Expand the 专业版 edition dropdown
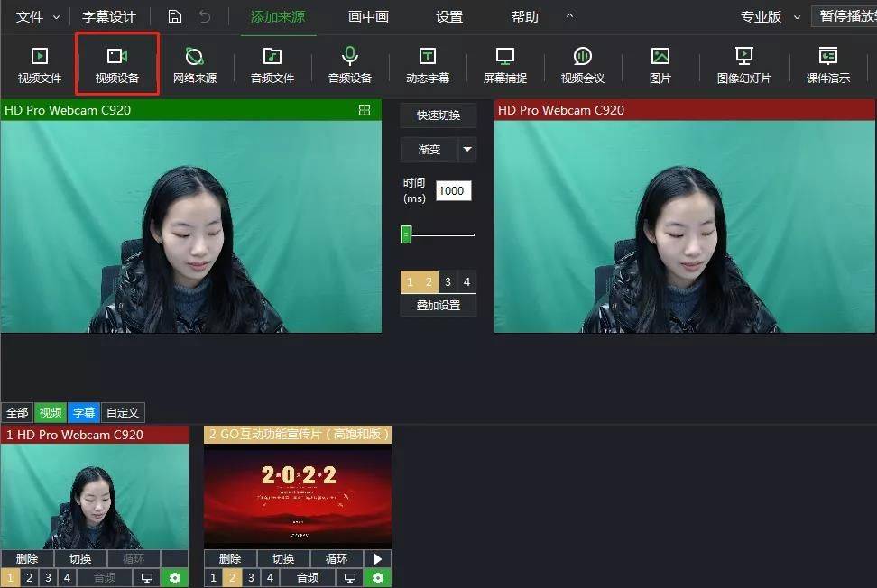This screenshot has height=588, width=877. pyautogui.click(x=770, y=17)
